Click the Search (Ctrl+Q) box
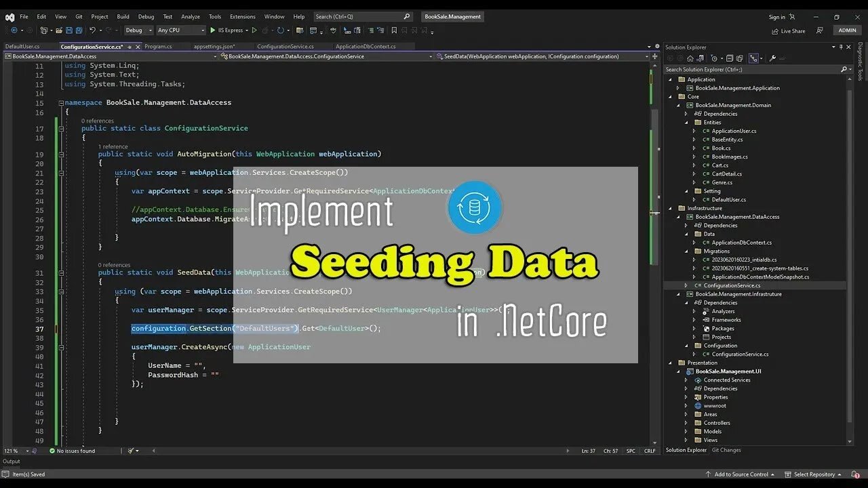The height and width of the screenshot is (488, 868). 363,16
